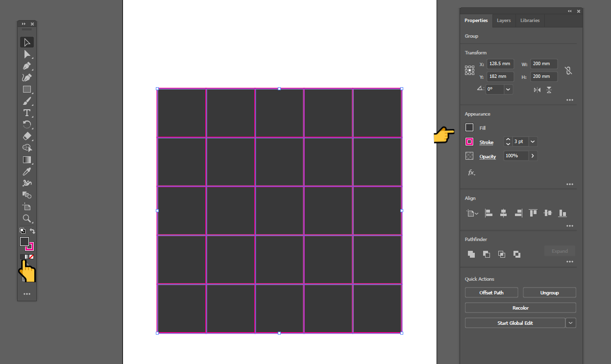The image size is (611, 364).
Task: Apply Pathfinder Exclude mode
Action: pos(516,254)
